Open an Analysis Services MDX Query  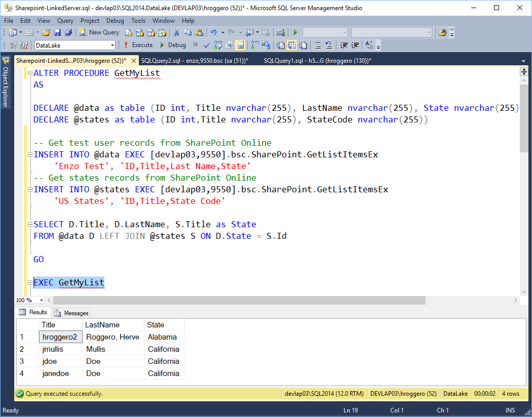click(140, 32)
